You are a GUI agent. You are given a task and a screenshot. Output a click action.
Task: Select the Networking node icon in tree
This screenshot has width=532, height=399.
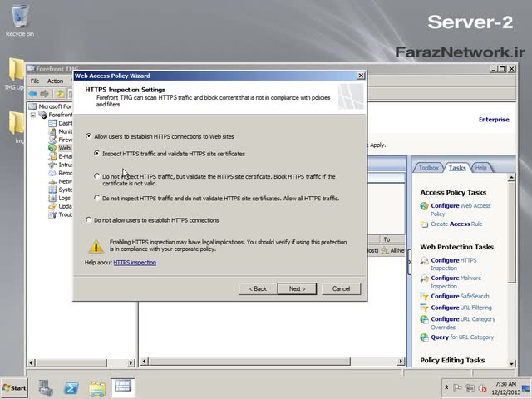(x=52, y=181)
